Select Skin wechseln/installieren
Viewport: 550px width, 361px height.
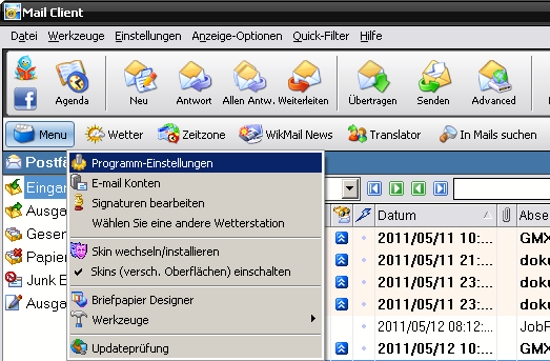point(196,251)
